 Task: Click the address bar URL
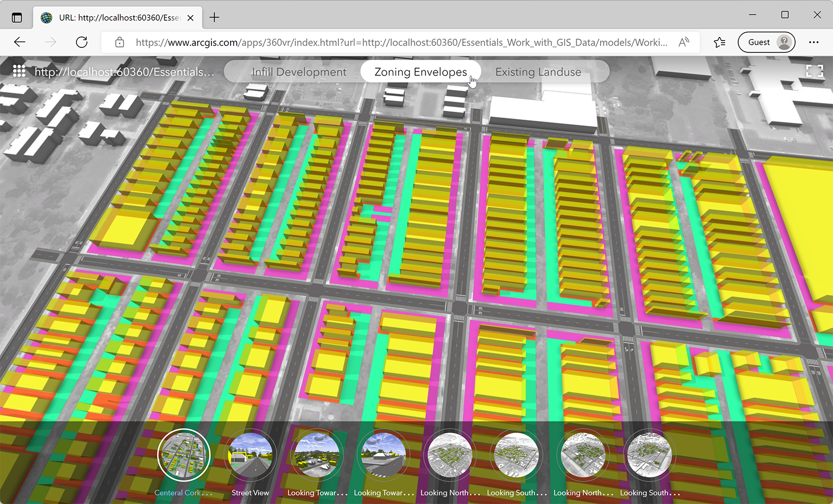point(364,42)
